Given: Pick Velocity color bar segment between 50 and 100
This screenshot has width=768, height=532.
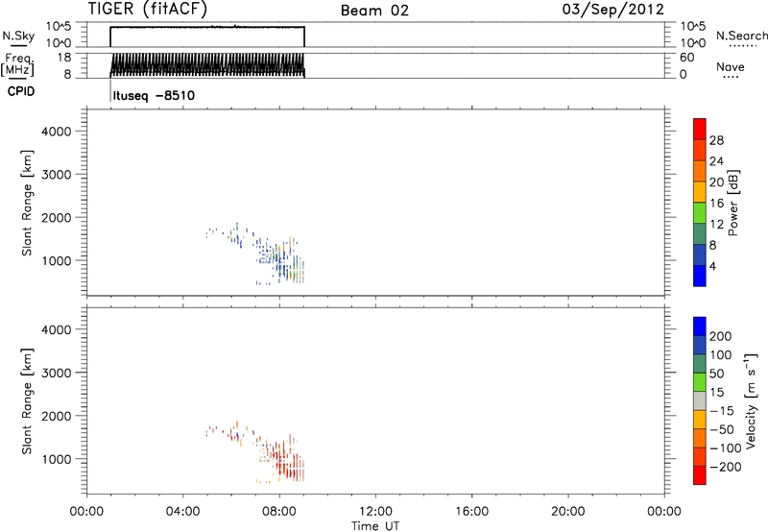Looking at the screenshot, I should pos(700,364).
